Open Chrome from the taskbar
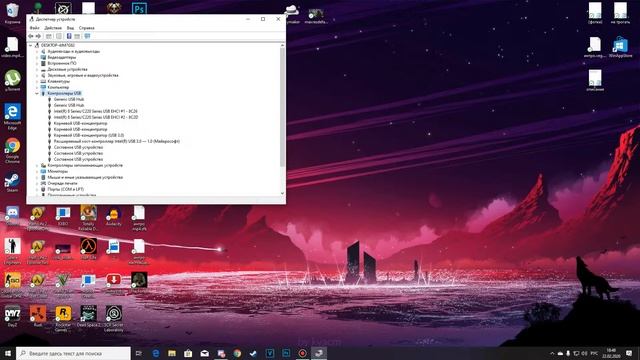The height and width of the screenshot is (360, 640). coord(237,353)
